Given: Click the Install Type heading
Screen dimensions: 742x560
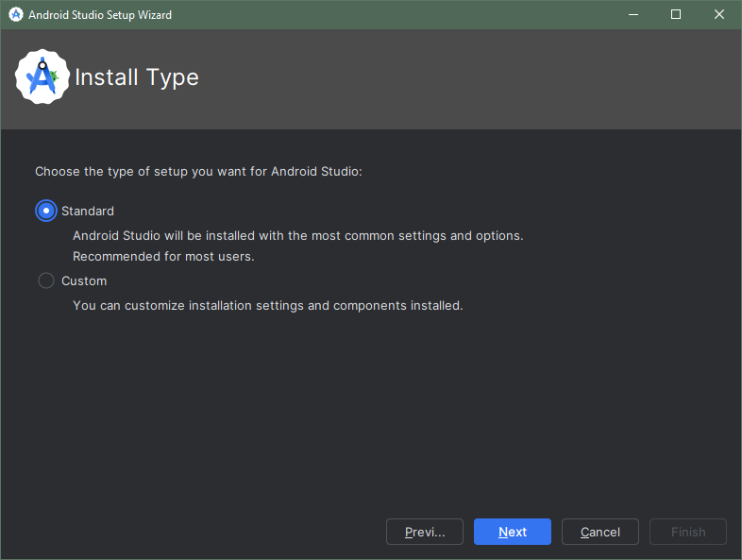Looking at the screenshot, I should click(137, 77).
